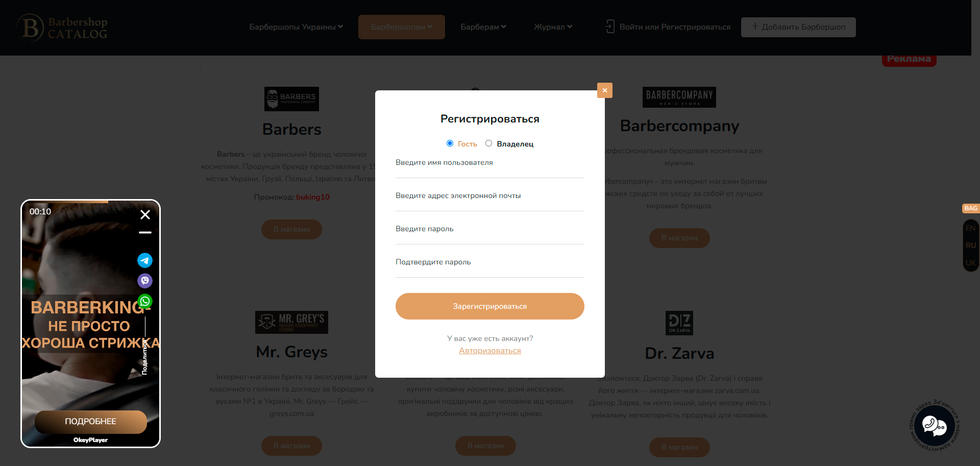The height and width of the screenshot is (466, 980).
Task: Click the login door icon in header
Action: coord(610,27)
